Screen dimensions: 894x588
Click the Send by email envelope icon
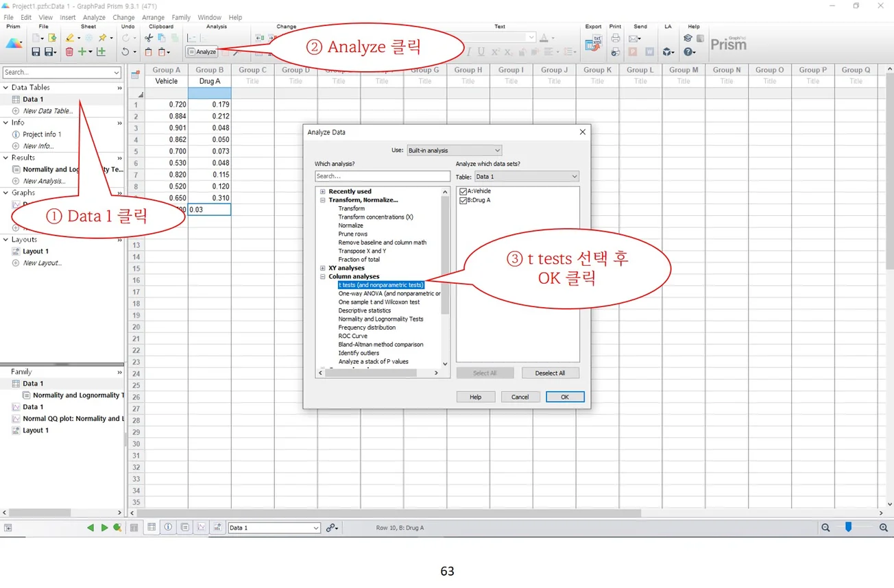coord(633,38)
